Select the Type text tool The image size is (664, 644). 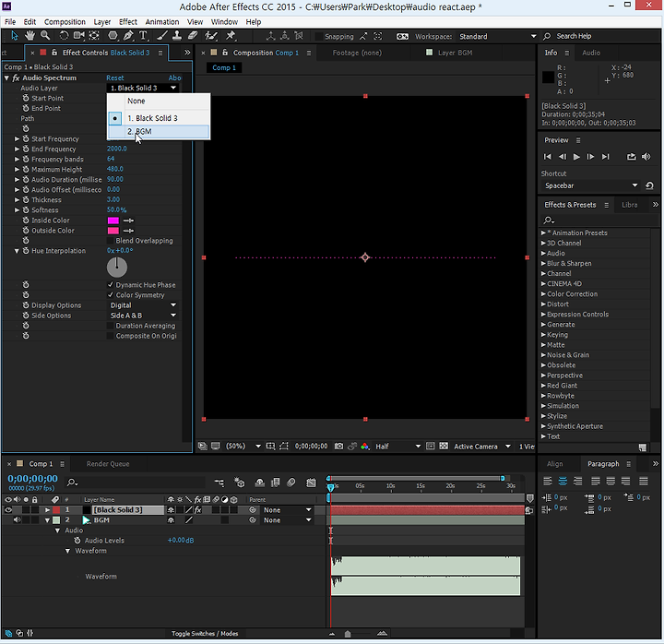143,36
